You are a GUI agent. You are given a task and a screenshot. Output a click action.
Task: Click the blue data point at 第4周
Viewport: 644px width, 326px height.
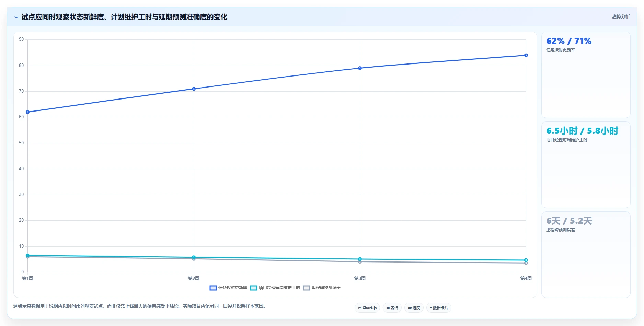point(526,55)
